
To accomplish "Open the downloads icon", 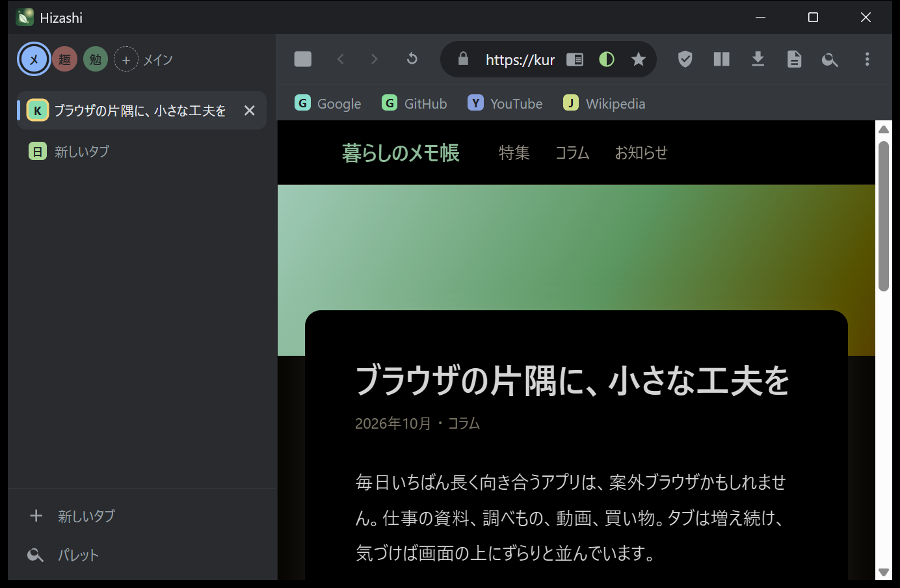I will tap(758, 59).
